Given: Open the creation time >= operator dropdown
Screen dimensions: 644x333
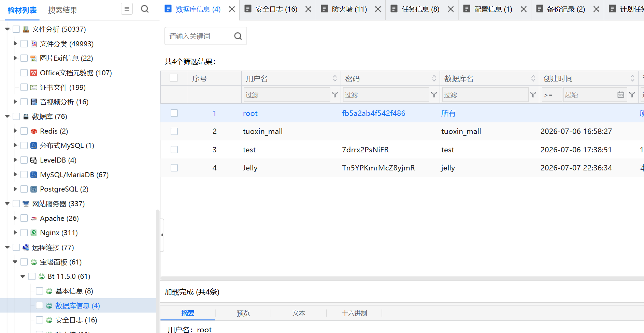Looking at the screenshot, I should click(552, 94).
